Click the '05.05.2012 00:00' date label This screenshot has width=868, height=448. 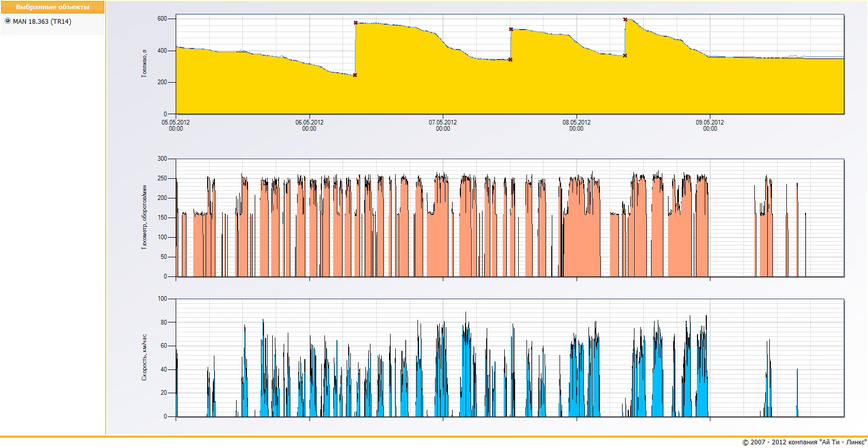point(176,126)
